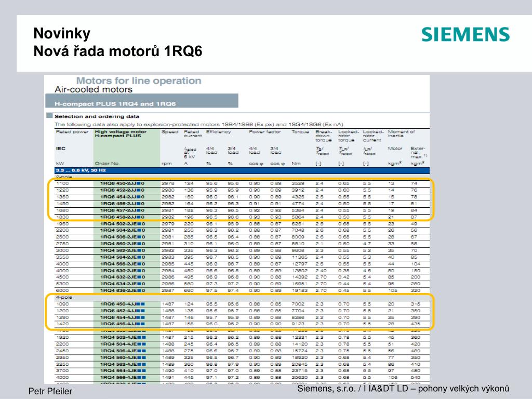Select the blue "3.3 ... 6.6 kV, 50 Hz" band

point(242,170)
